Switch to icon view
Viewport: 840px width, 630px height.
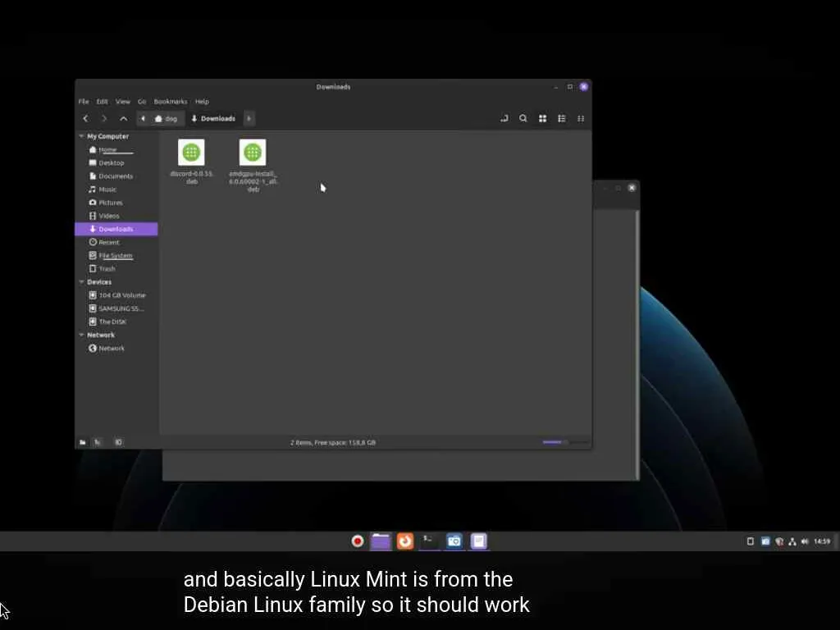(x=543, y=118)
